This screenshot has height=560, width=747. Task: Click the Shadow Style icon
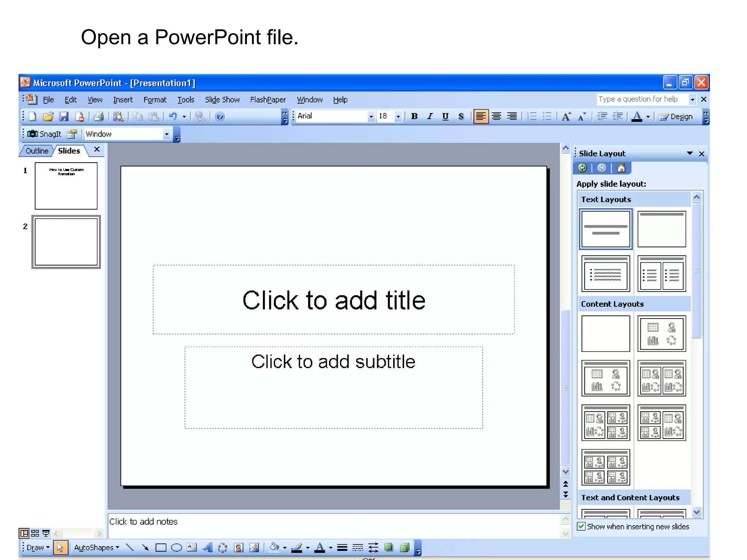pos(388,547)
